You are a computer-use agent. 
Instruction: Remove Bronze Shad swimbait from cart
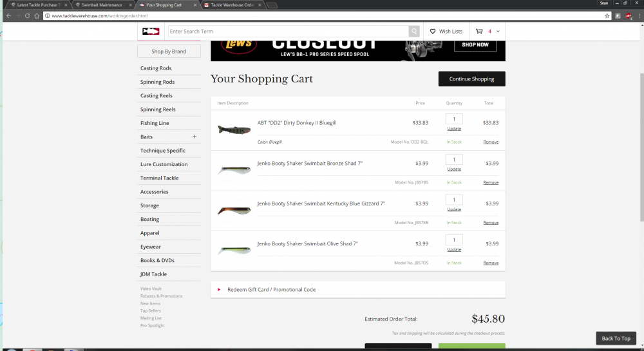[x=491, y=183]
